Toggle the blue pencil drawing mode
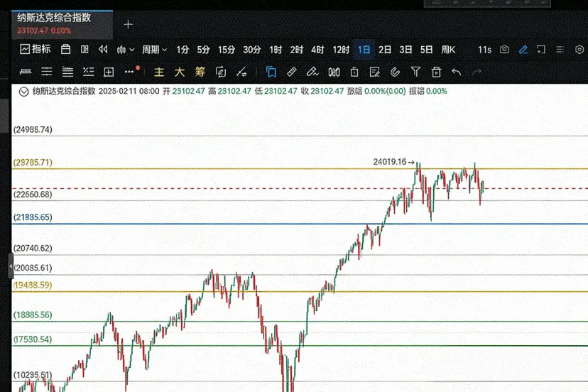Screen dimensions: 588x392 pyautogui.click(x=523, y=50)
